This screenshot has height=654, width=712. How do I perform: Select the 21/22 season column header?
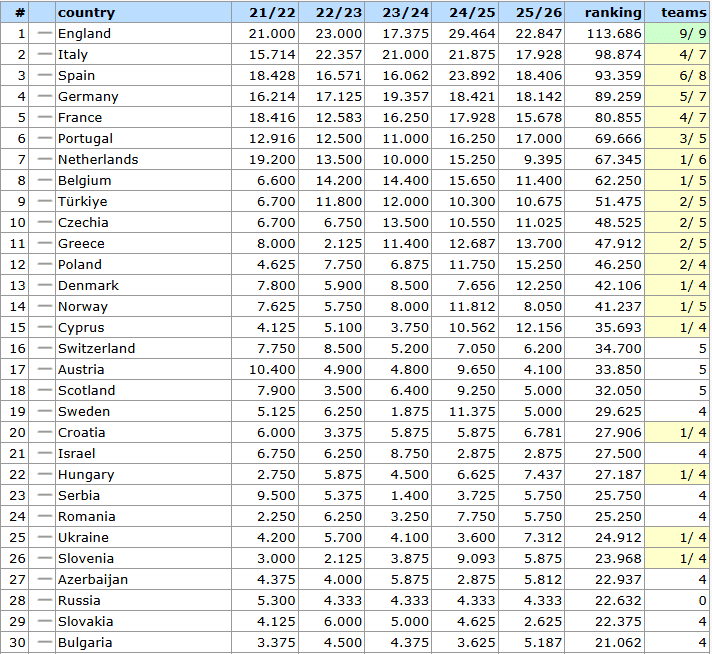[x=267, y=13]
